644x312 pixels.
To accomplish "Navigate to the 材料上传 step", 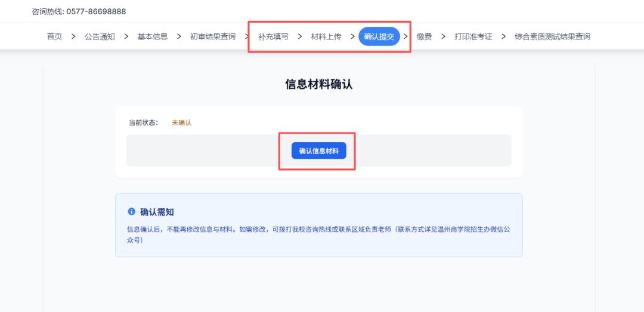I will 326,36.
